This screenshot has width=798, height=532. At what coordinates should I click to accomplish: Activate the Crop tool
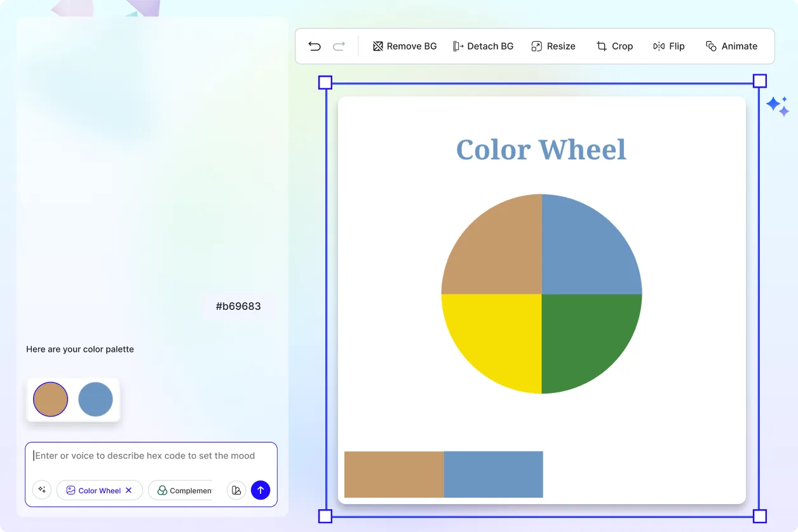pyautogui.click(x=614, y=46)
